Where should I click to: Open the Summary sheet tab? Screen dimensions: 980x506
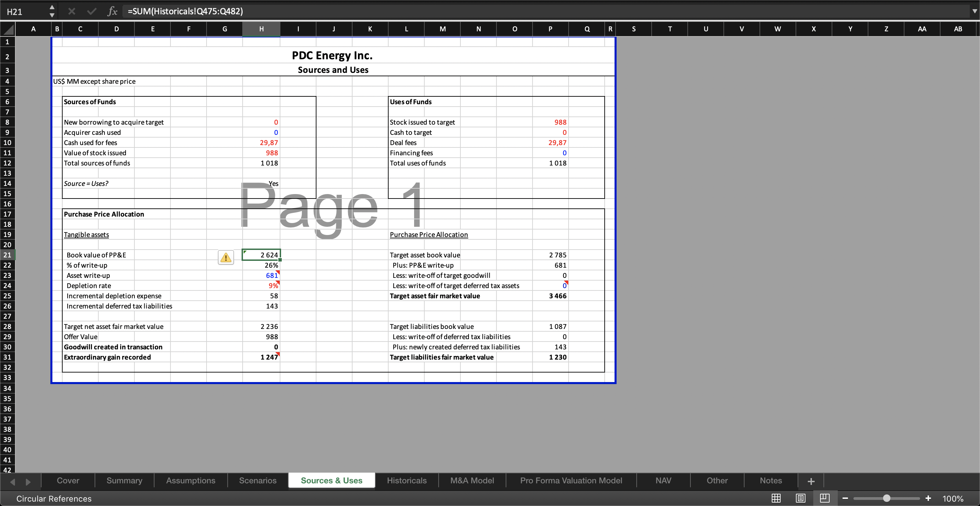tap(125, 480)
